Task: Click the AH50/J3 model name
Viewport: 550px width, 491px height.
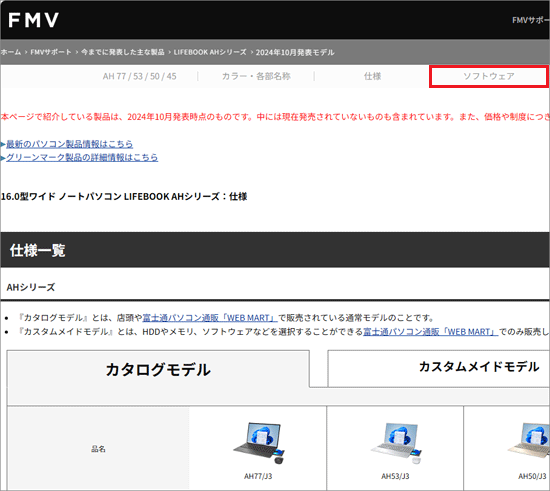Action: click(x=532, y=476)
